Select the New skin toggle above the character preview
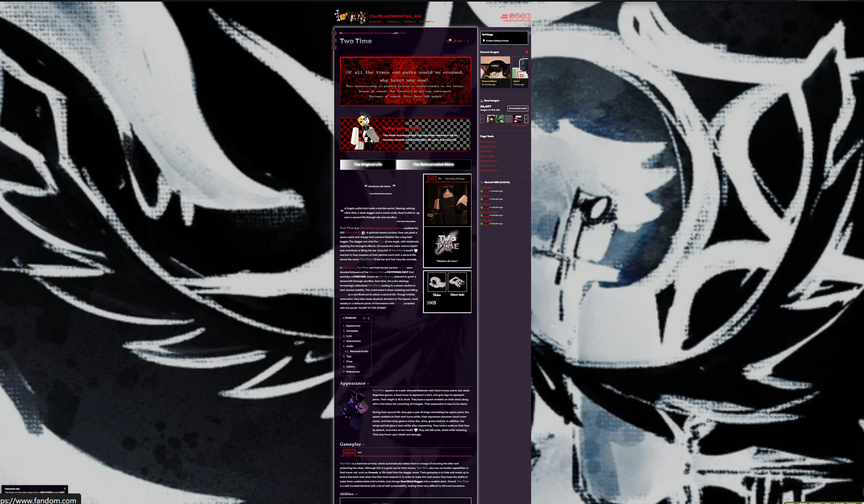This screenshot has width=864, height=504. point(432,179)
